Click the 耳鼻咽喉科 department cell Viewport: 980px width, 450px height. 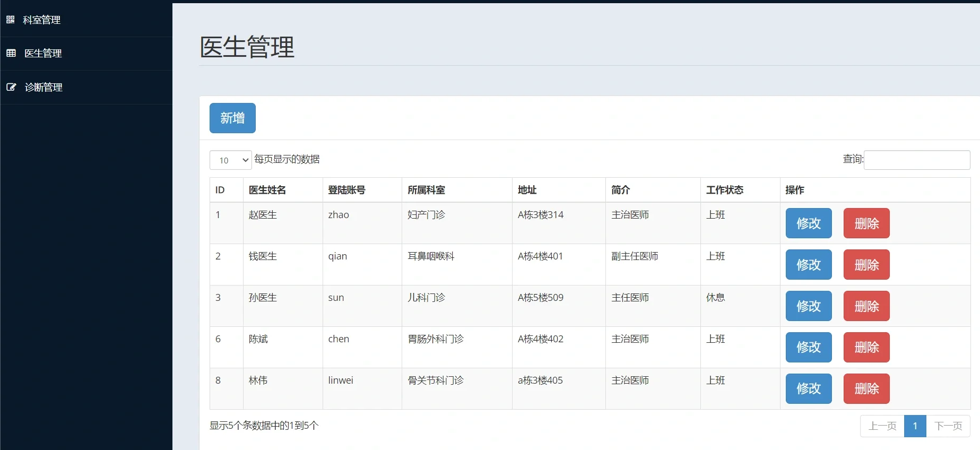click(x=457, y=264)
